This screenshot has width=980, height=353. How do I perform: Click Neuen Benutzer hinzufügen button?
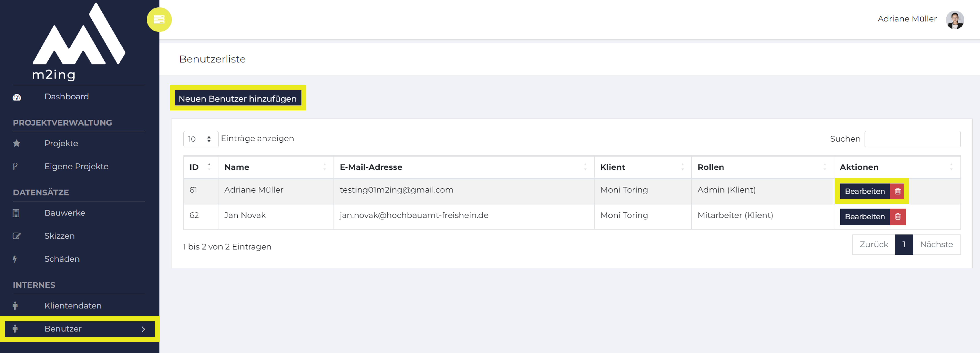(x=238, y=98)
